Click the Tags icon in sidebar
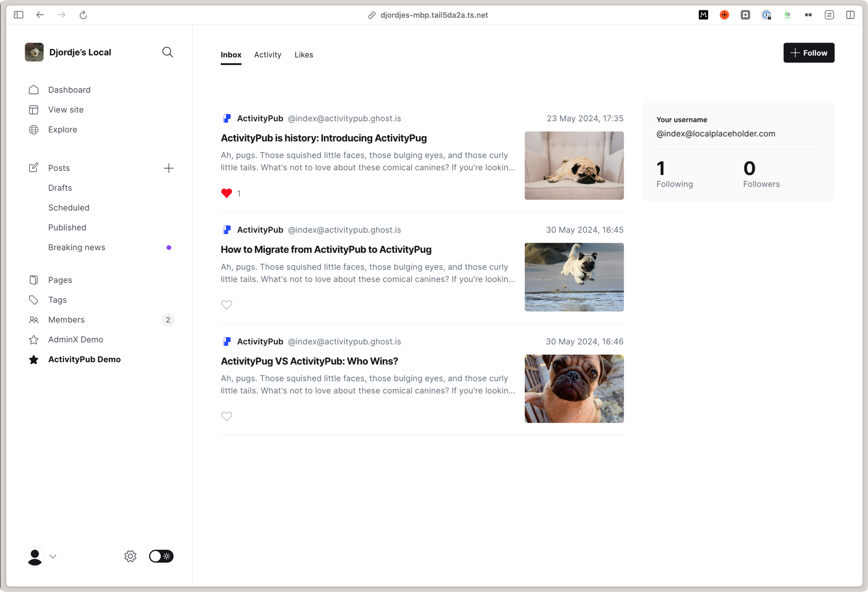Screen dimensions: 868x592 point(34,300)
